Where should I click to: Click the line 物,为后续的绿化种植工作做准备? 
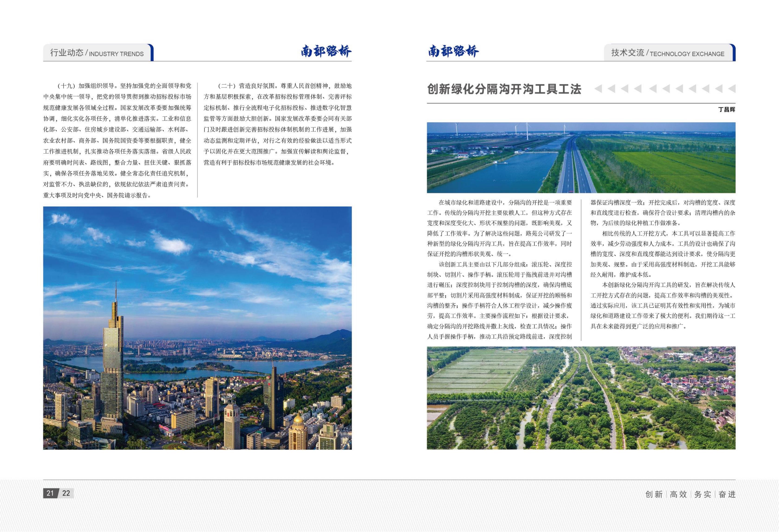coord(636,223)
